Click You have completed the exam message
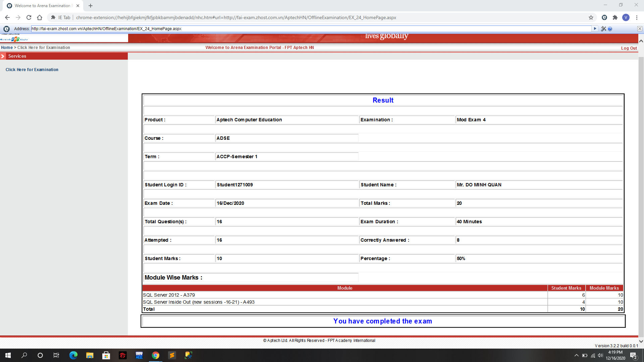 click(383, 321)
